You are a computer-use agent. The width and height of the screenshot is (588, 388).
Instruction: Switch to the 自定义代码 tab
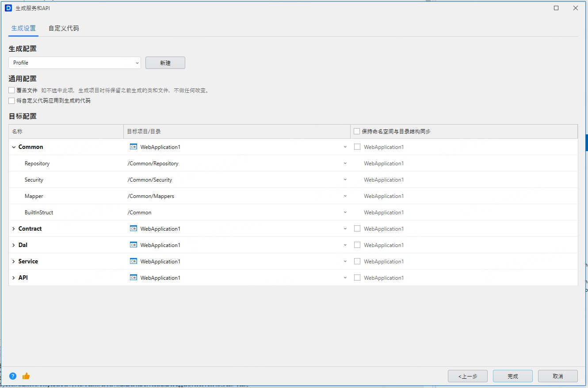(64, 28)
